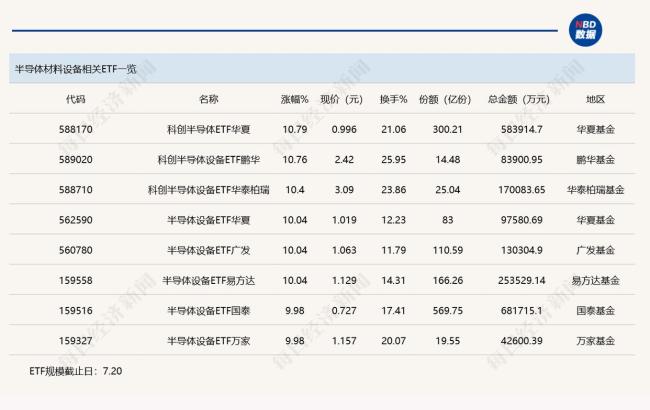This screenshot has width=650, height=410.
Task: Click the name 科创半导体设备ETF鹏华
Action: [x=209, y=160]
